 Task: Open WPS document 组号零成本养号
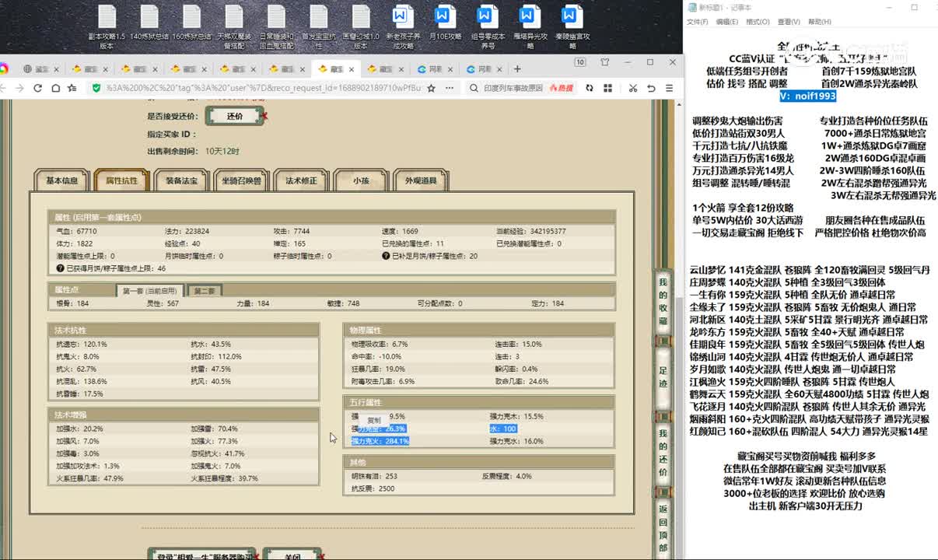click(x=488, y=26)
